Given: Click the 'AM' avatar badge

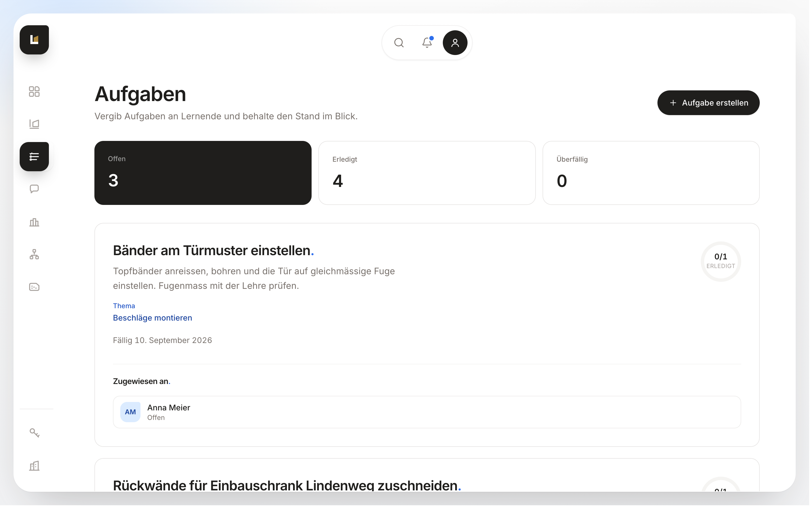Looking at the screenshot, I should pos(130,412).
